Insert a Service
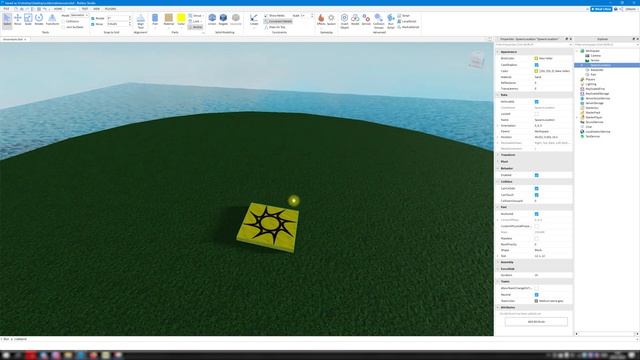This screenshot has height=360, width=640. click(366, 20)
